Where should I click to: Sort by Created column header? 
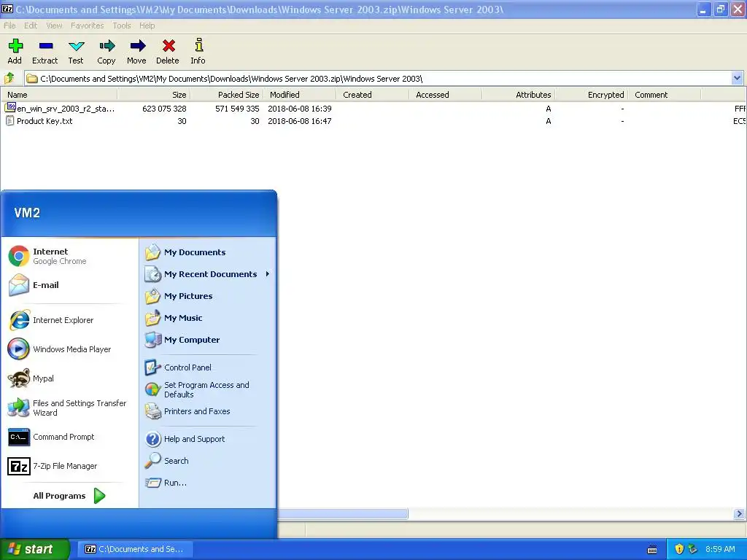[x=373, y=95]
